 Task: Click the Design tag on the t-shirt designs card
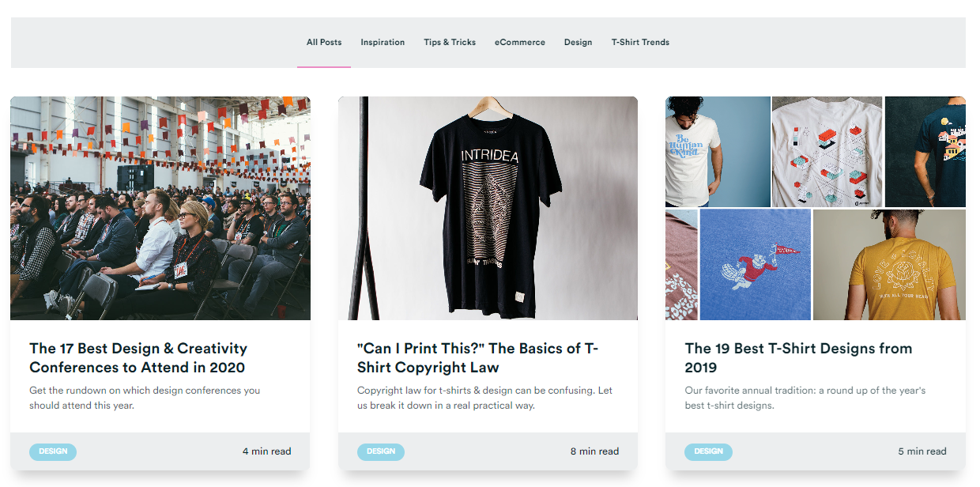coord(708,451)
